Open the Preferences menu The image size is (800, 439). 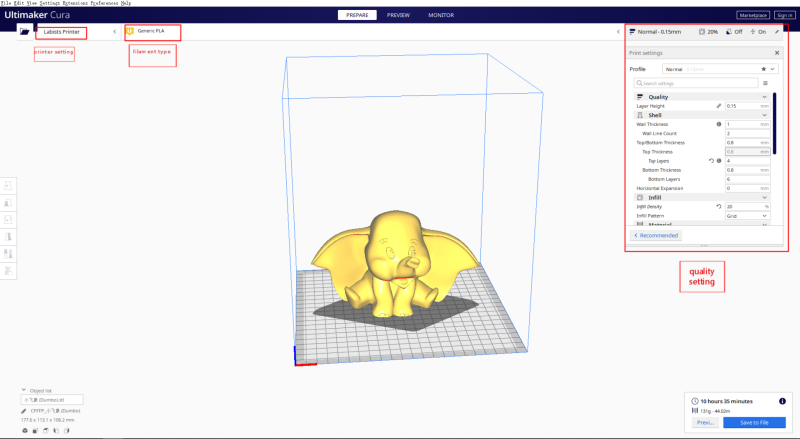pos(105,3)
